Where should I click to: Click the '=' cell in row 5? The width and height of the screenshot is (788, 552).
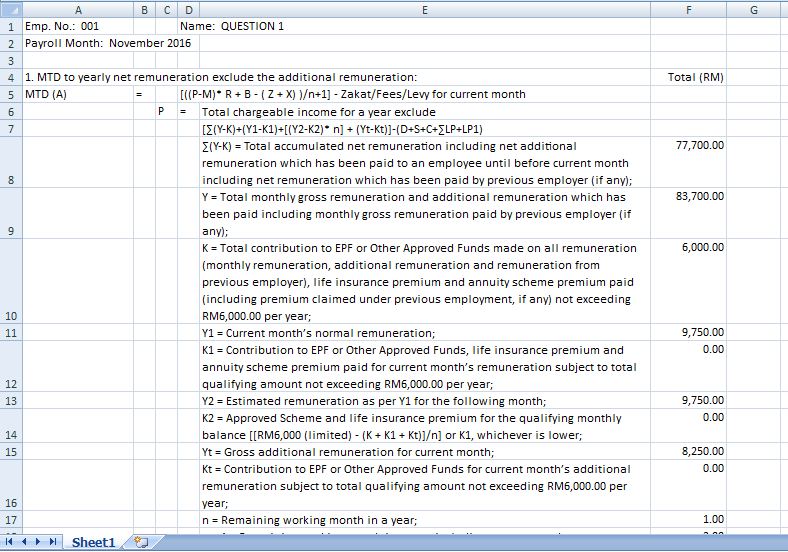pos(144,95)
